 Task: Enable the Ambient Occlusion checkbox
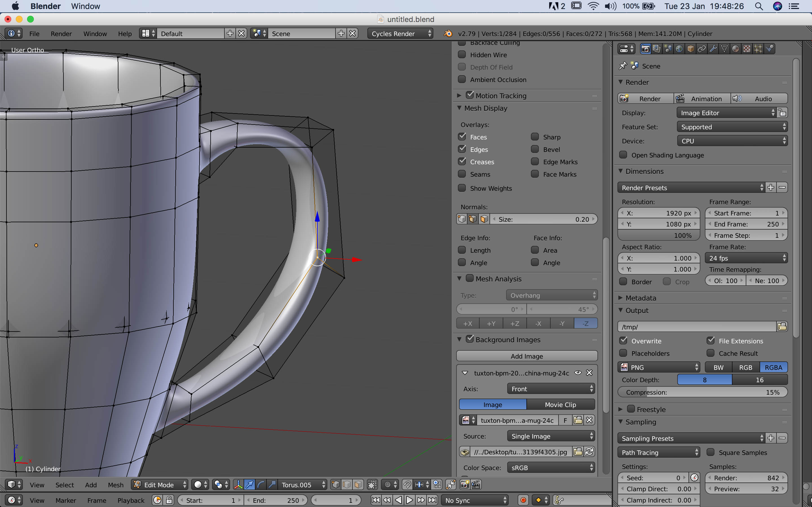pyautogui.click(x=462, y=79)
